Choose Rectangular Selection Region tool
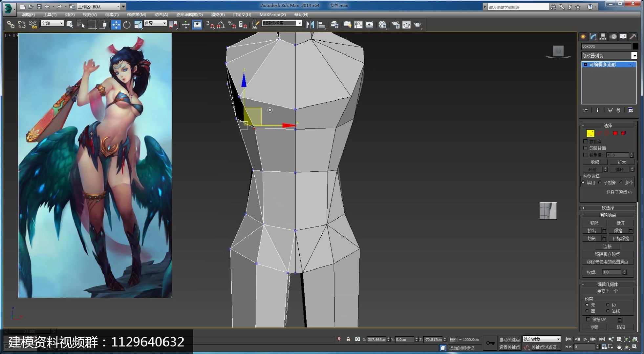Screen dimensions: 644x354 point(92,25)
